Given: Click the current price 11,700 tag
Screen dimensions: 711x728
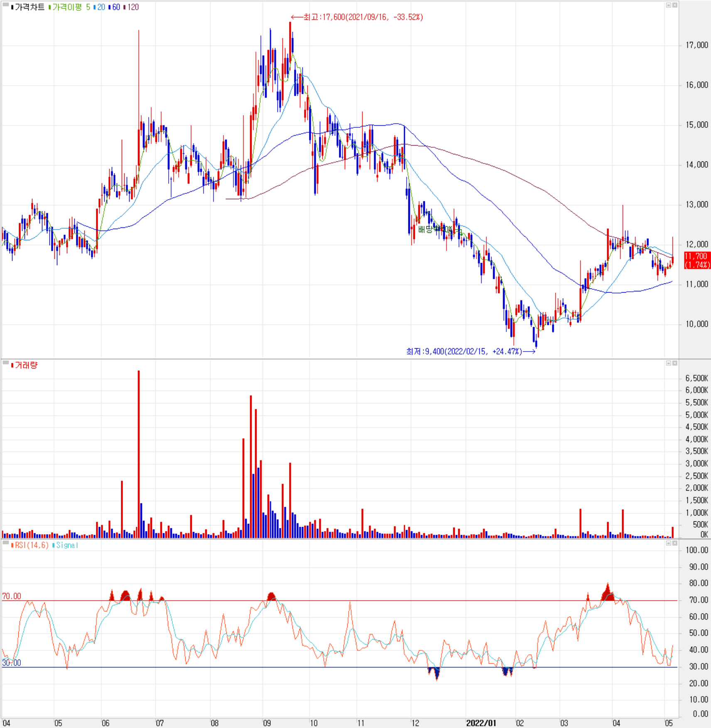Looking at the screenshot, I should click(697, 261).
